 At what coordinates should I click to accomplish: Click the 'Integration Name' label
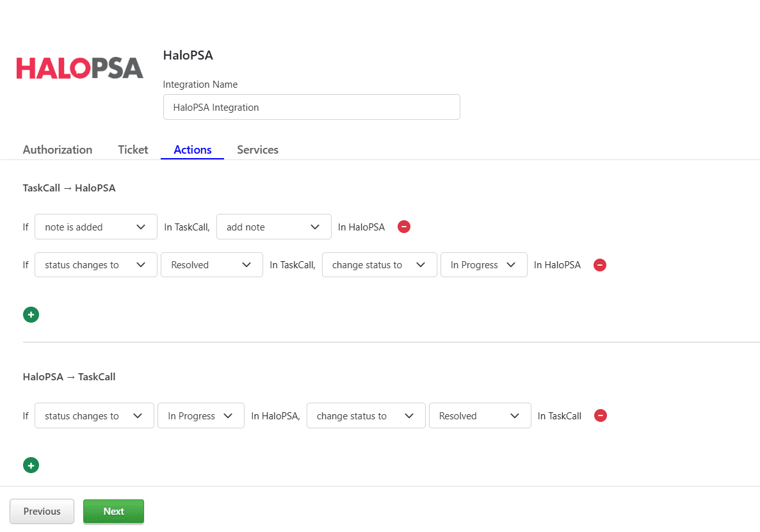pos(200,85)
